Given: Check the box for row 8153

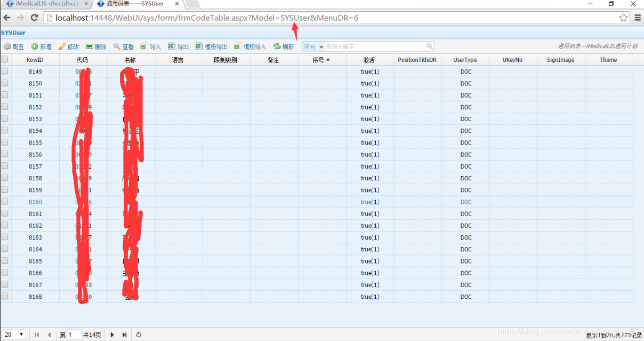Looking at the screenshot, I should click(5, 118).
